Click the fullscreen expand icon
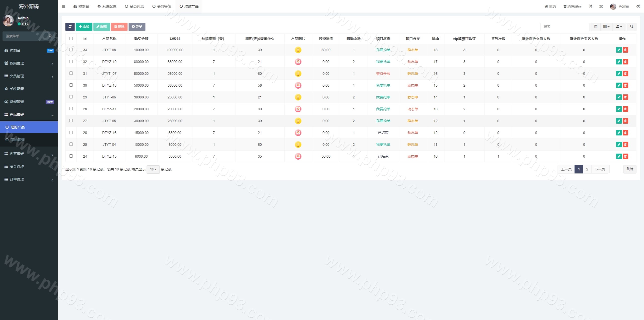 point(601,6)
